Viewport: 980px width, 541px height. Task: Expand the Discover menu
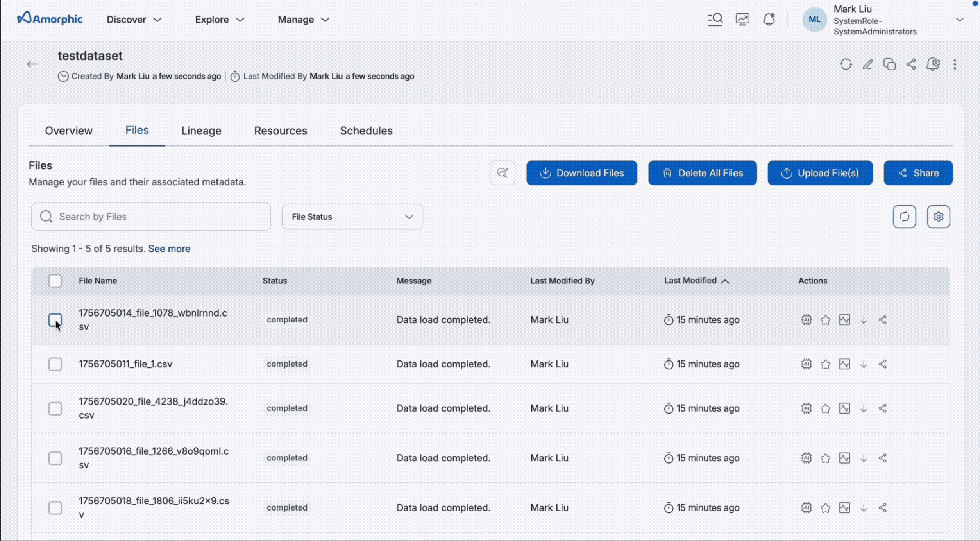tap(134, 20)
